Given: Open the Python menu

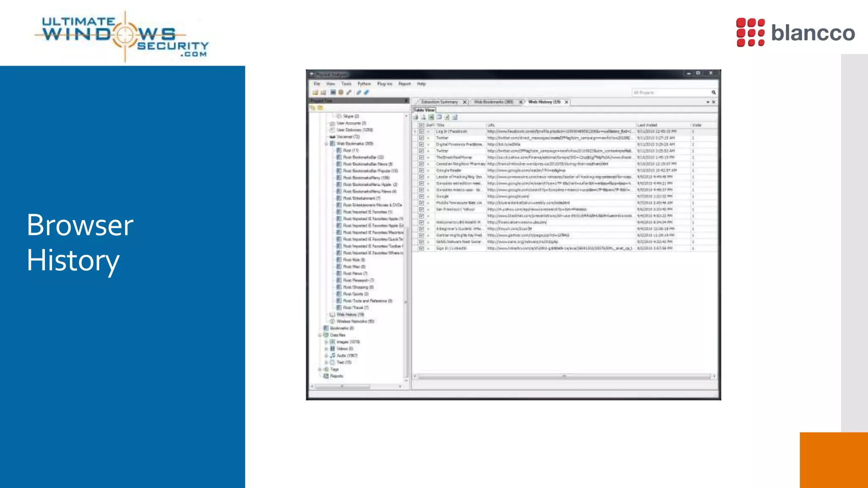Looking at the screenshot, I should tap(364, 84).
